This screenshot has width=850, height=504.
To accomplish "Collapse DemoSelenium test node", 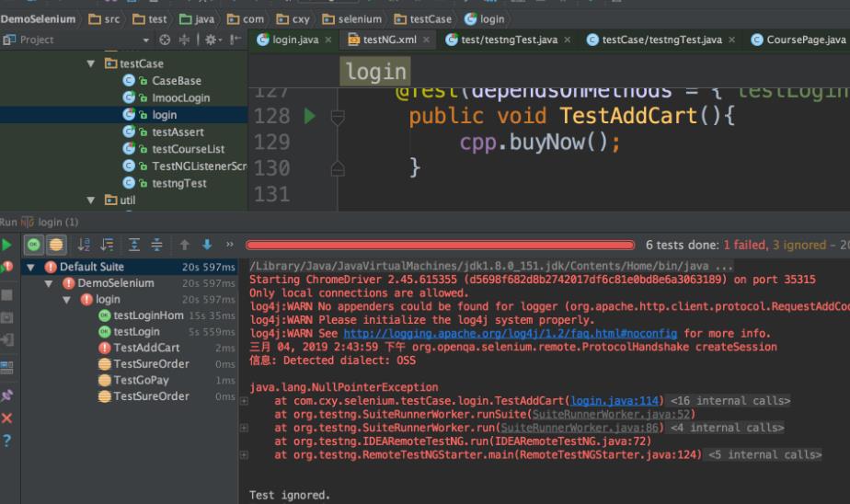I will click(49, 283).
